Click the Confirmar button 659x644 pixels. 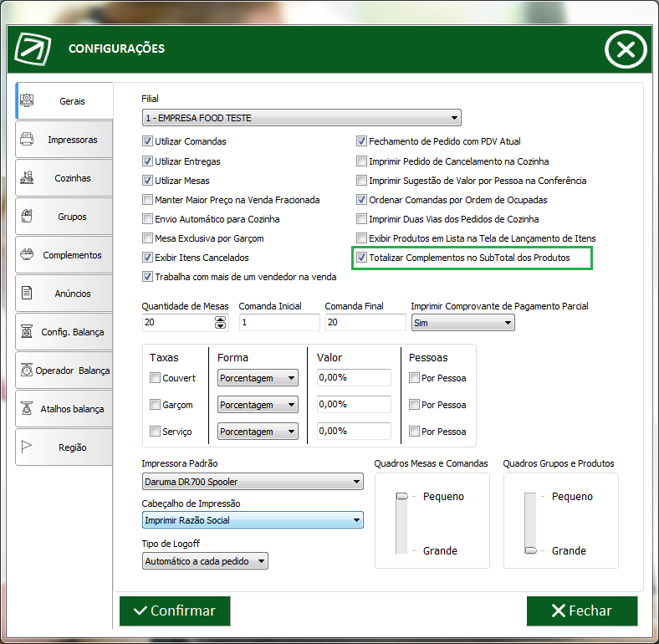[x=175, y=611]
